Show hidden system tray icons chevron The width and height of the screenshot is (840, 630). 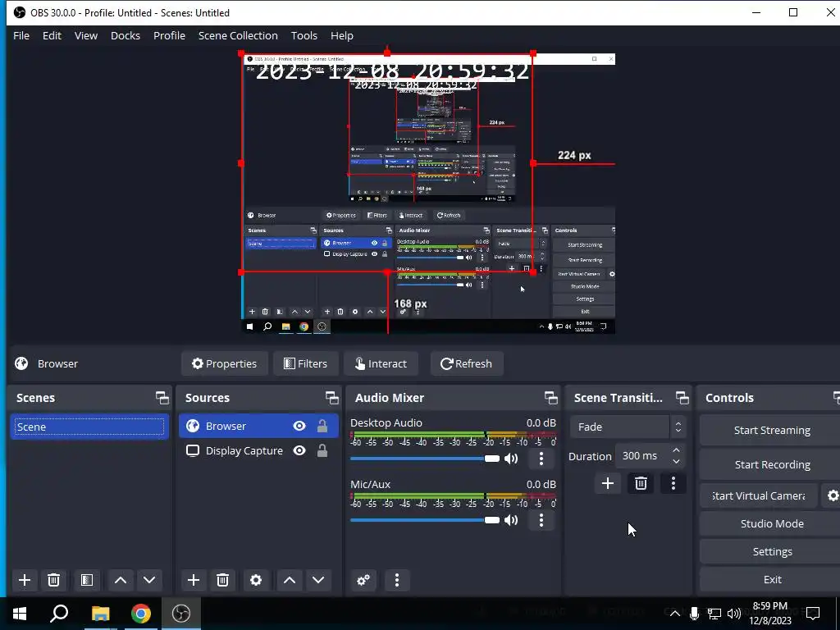tap(675, 614)
